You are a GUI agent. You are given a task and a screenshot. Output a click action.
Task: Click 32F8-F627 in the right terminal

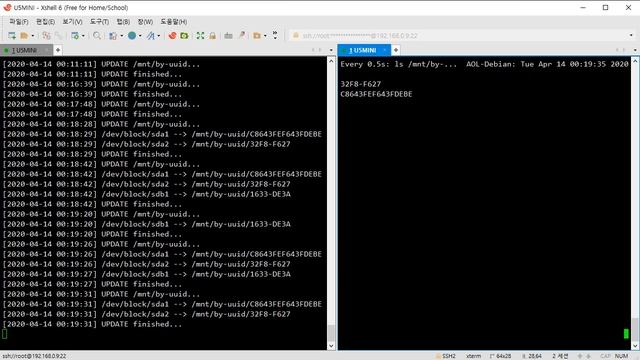click(x=361, y=84)
